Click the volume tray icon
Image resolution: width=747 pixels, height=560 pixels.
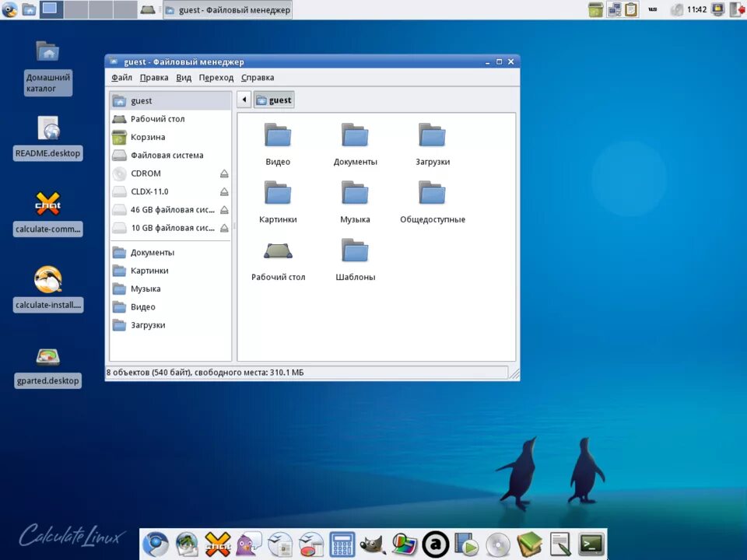[x=676, y=9]
